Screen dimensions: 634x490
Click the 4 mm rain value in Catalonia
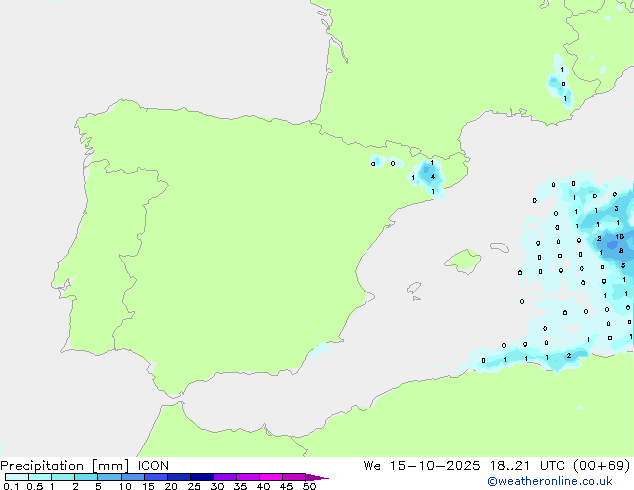pyautogui.click(x=431, y=176)
